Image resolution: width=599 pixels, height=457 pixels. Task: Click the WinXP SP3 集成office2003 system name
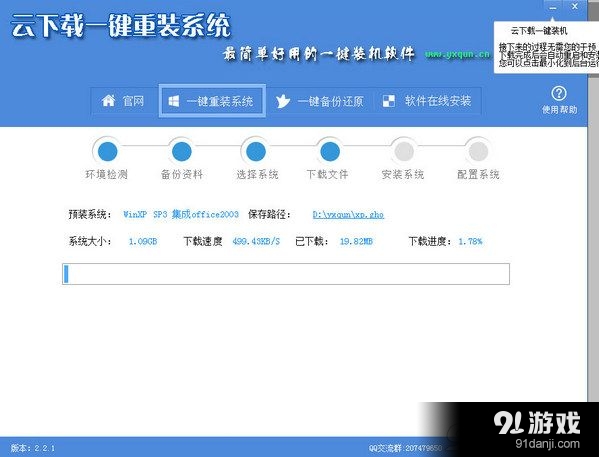click(x=181, y=214)
